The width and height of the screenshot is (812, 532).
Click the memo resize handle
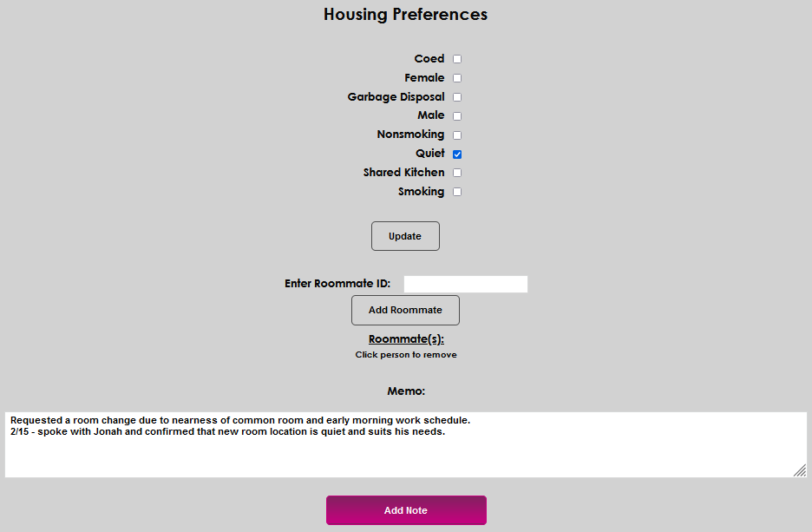(799, 470)
